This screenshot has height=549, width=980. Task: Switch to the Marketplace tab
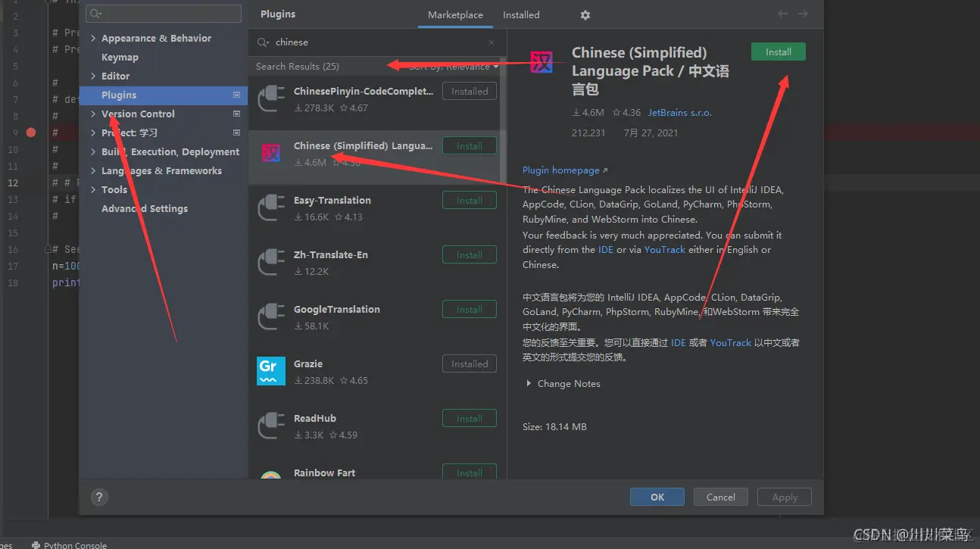tap(455, 15)
